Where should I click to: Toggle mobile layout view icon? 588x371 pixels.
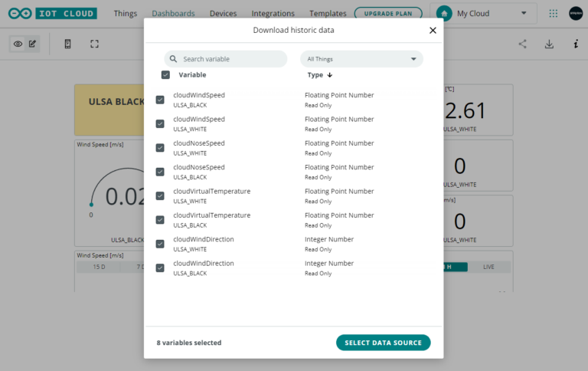tap(67, 44)
